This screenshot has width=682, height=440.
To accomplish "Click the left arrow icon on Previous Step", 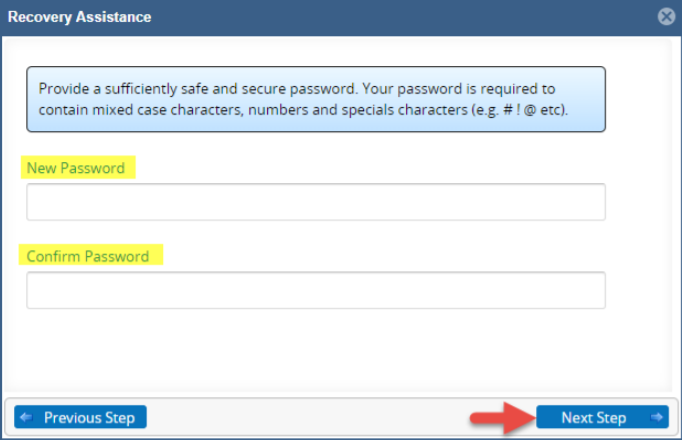I will (26, 417).
